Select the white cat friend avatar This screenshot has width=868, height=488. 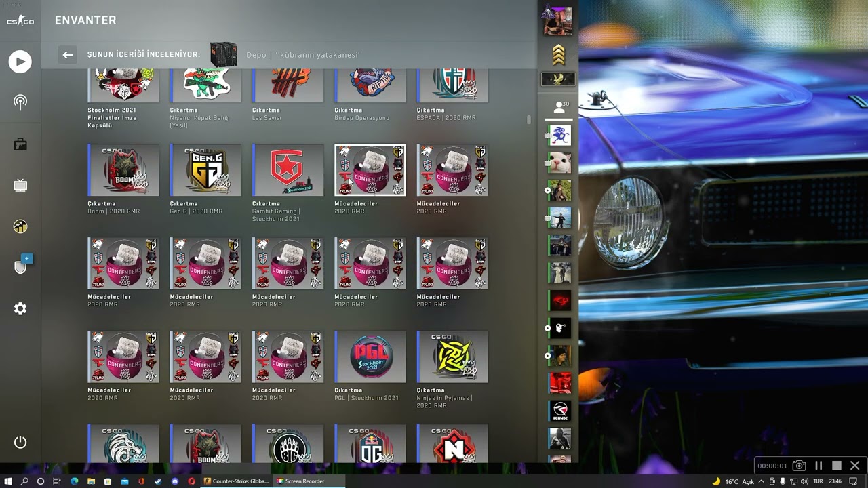559,163
